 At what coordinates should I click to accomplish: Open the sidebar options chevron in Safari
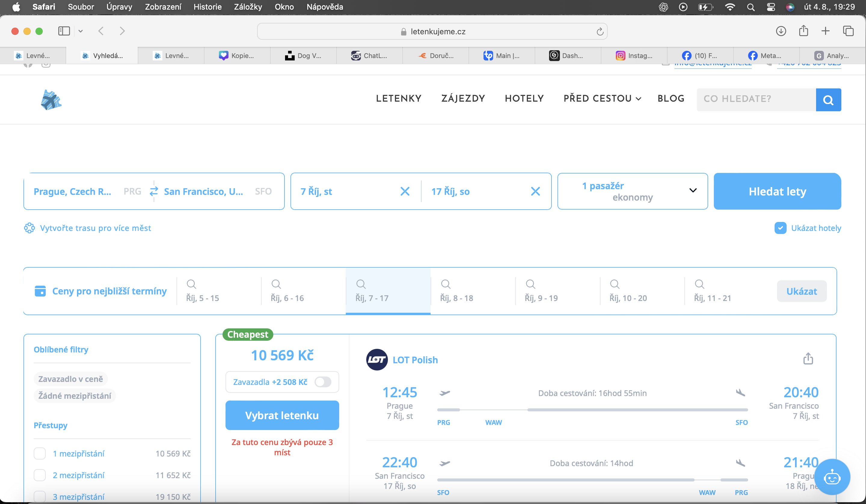pyautogui.click(x=80, y=31)
